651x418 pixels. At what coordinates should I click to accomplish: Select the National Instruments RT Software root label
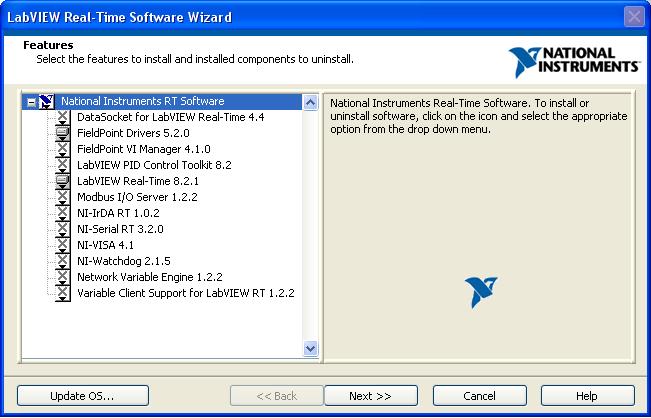coord(142,102)
